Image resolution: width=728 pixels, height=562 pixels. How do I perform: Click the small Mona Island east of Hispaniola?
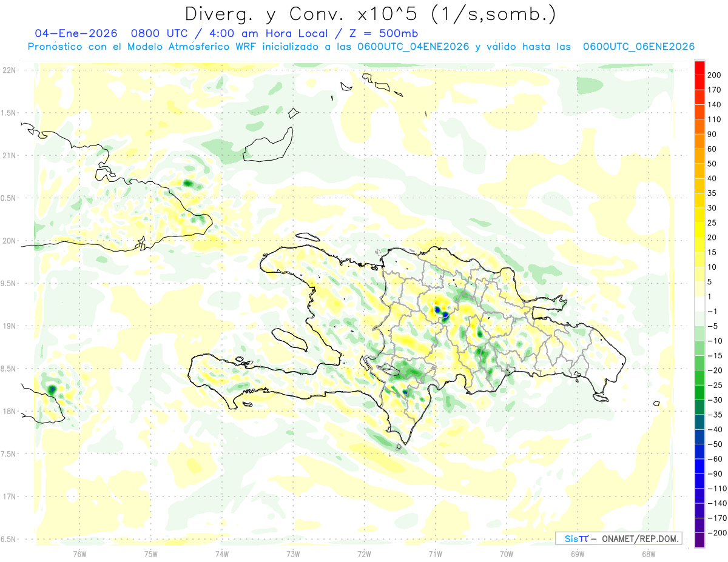pyautogui.click(x=656, y=404)
